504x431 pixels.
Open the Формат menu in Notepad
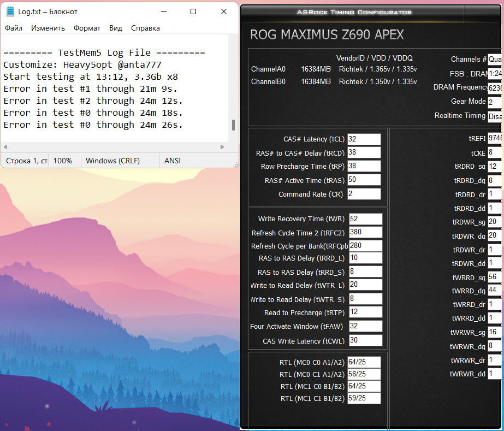pos(87,28)
